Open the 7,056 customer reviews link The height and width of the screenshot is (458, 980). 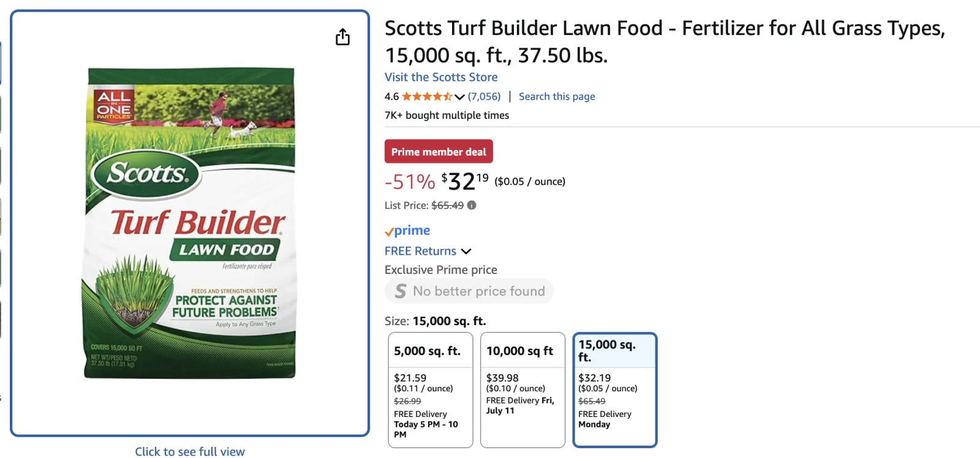pyautogui.click(x=484, y=97)
